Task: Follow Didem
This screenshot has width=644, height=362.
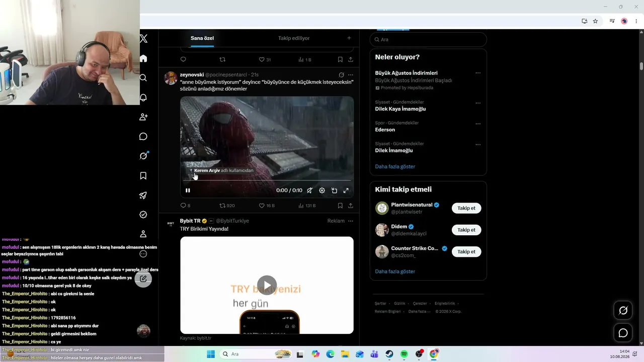Action: [466, 230]
